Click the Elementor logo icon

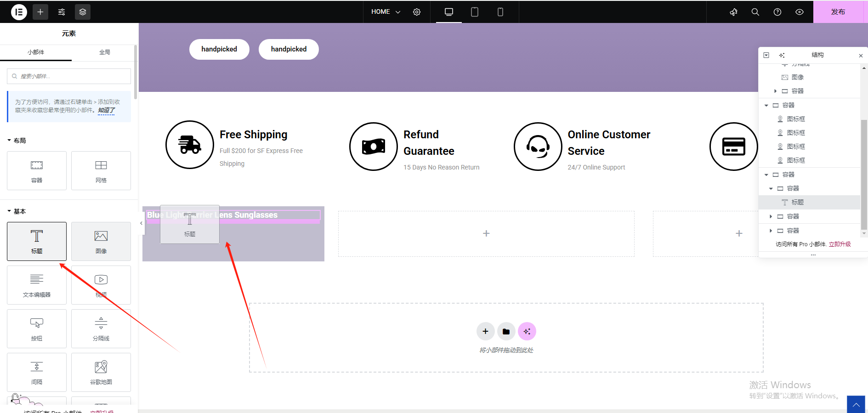[19, 12]
